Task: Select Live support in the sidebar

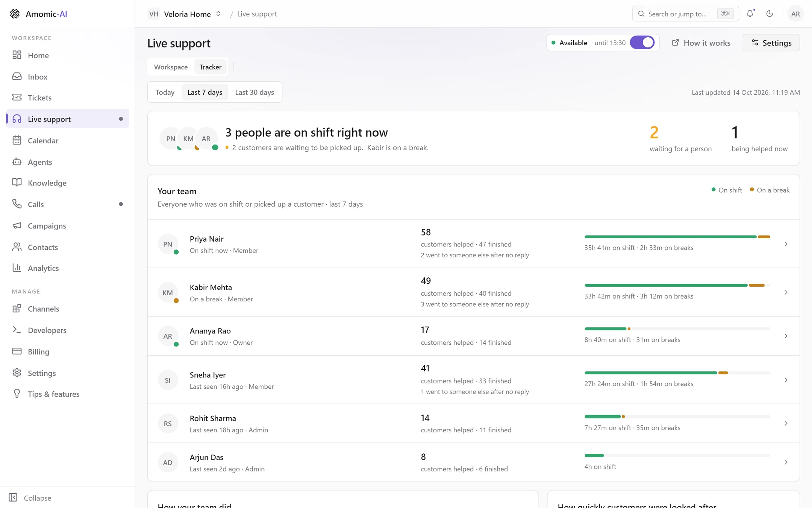Action: pos(68,119)
